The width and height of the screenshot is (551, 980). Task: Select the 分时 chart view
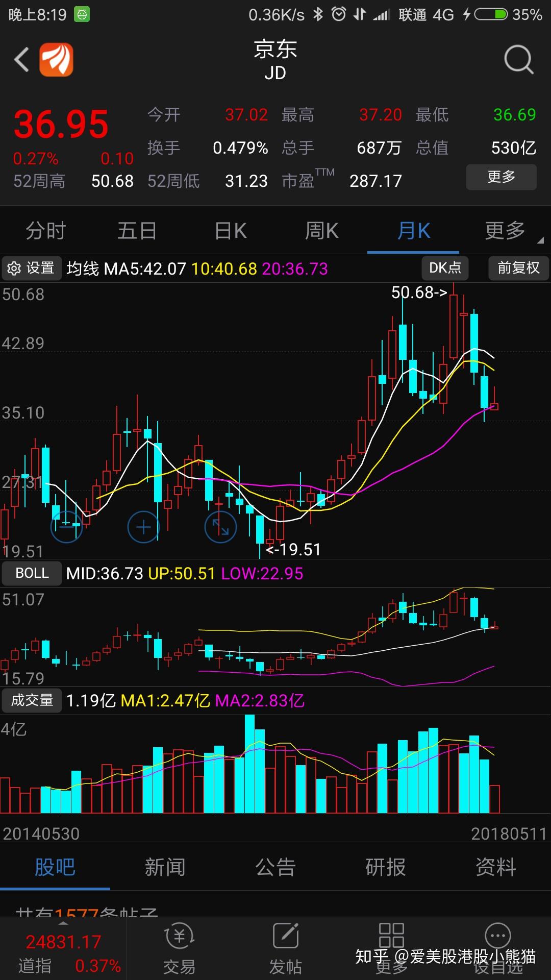click(x=46, y=231)
